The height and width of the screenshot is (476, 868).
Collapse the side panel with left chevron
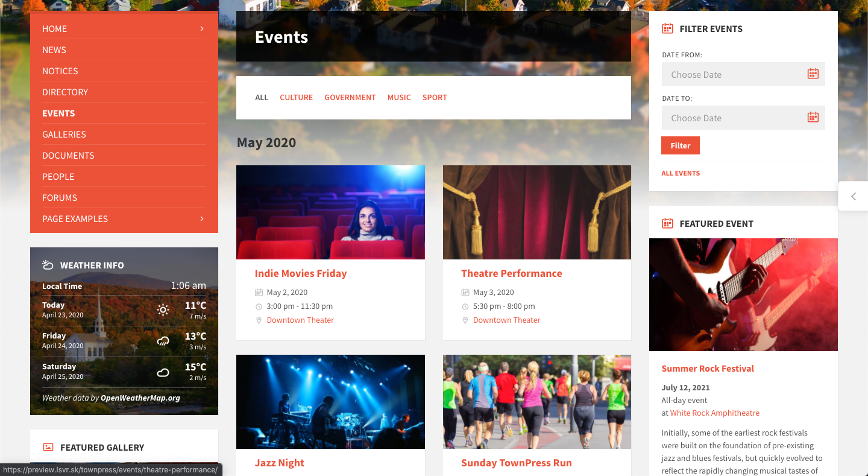(x=854, y=196)
